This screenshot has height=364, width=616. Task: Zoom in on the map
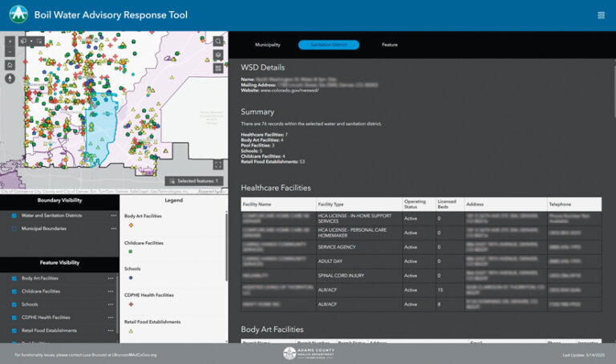[x=10, y=41]
